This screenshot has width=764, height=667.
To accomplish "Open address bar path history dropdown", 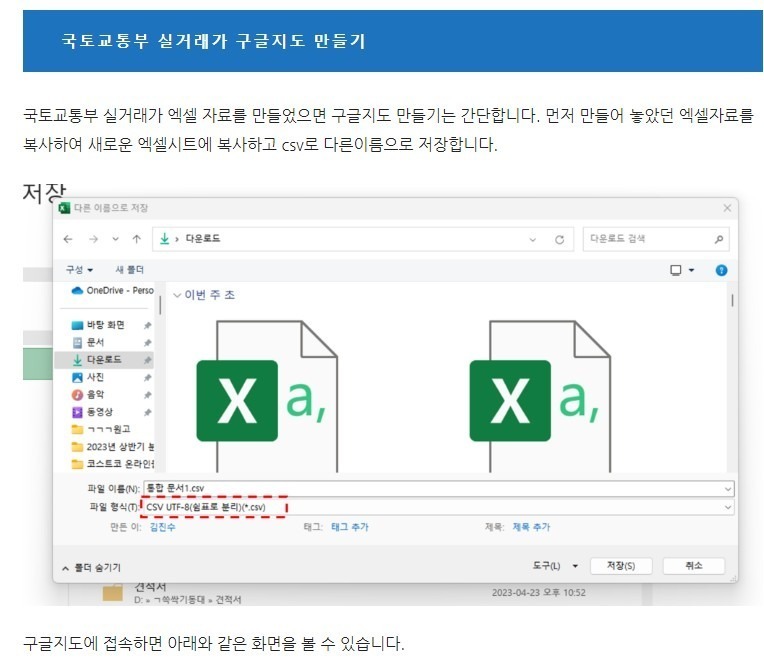I will pos(533,239).
